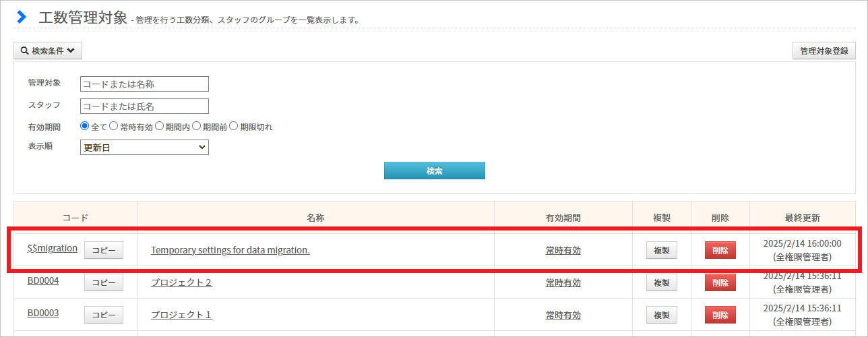This screenshot has height=337, width=868.
Task: Click the blue chevron icon beside 工数管理対象
Action: pyautogui.click(x=22, y=17)
